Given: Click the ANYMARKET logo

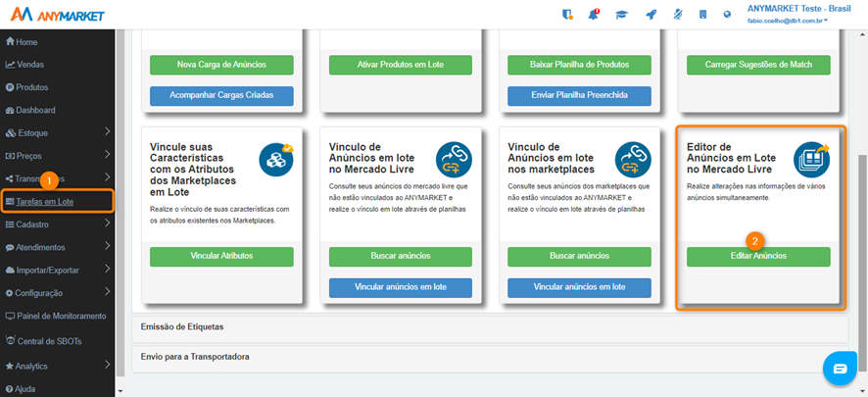Looking at the screenshot, I should (x=58, y=15).
